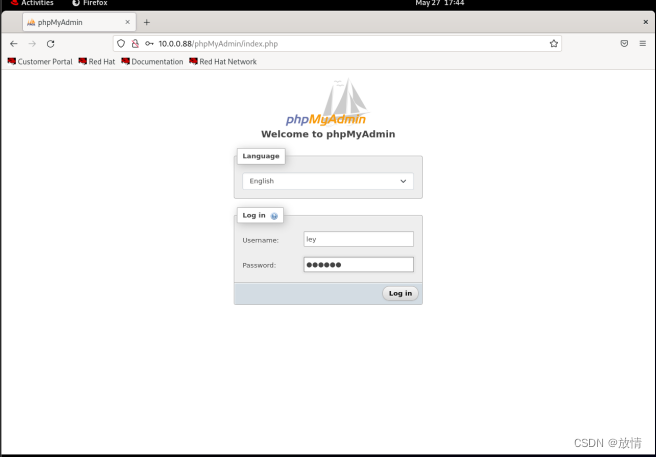Open Red Hat Network bookmark
This screenshot has width=657, height=458.
pyautogui.click(x=223, y=62)
